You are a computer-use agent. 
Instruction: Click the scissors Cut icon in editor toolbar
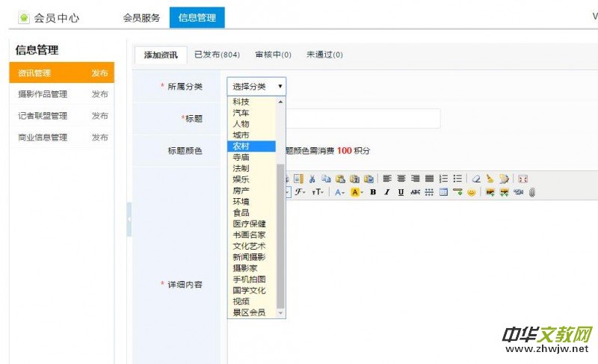312,179
